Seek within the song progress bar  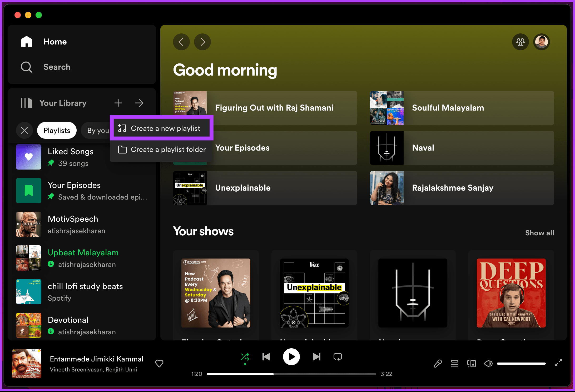tap(291, 374)
